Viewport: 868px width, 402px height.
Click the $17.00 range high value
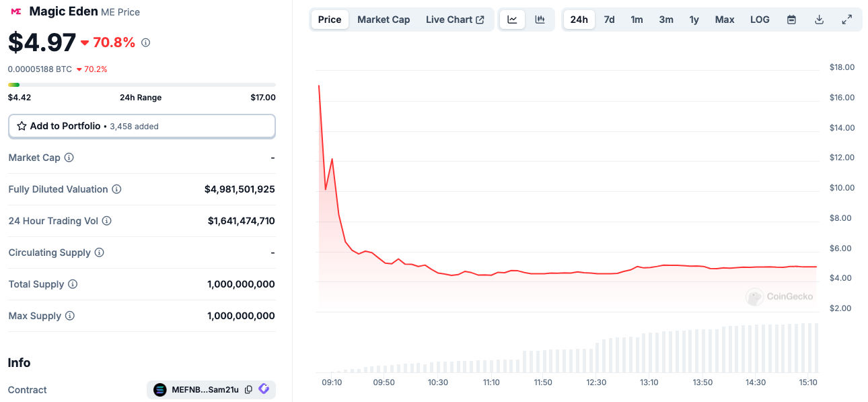(263, 97)
